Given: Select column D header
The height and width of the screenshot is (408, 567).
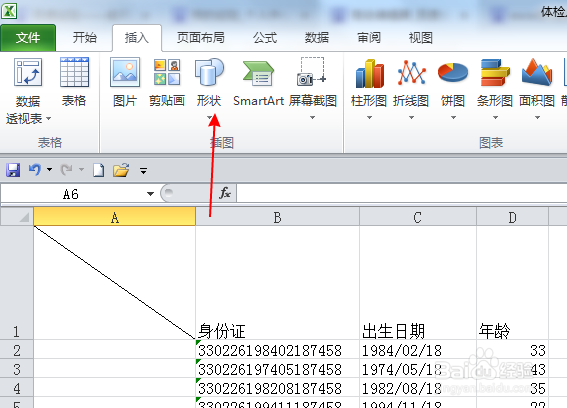Looking at the screenshot, I should [x=512, y=217].
